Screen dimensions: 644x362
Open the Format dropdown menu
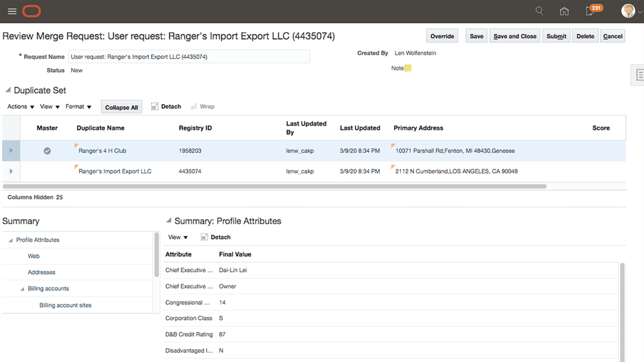pyautogui.click(x=78, y=107)
